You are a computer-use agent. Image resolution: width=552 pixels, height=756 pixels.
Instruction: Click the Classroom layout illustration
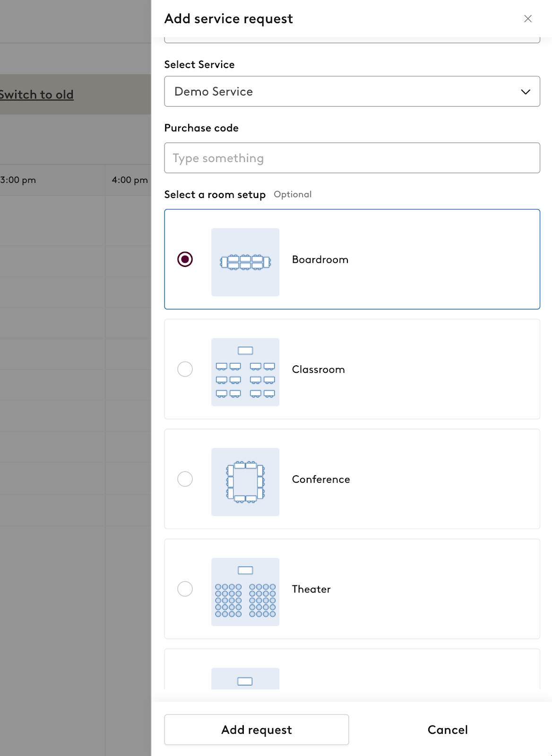245,372
